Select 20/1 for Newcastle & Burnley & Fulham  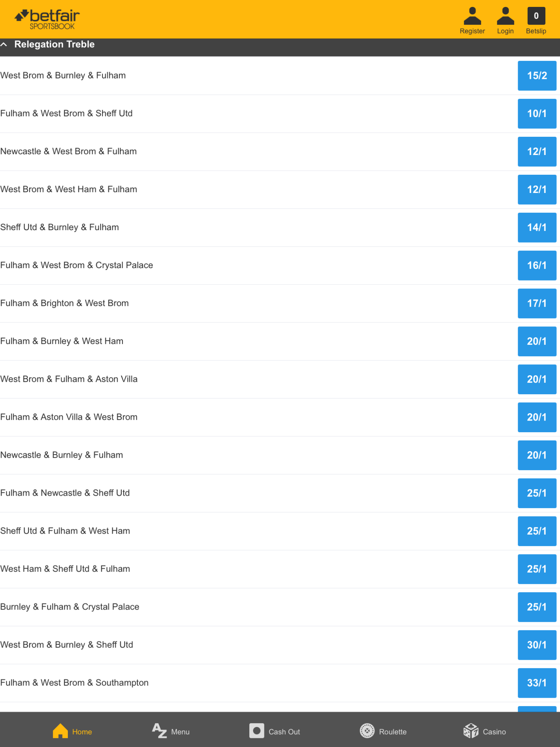tap(537, 455)
